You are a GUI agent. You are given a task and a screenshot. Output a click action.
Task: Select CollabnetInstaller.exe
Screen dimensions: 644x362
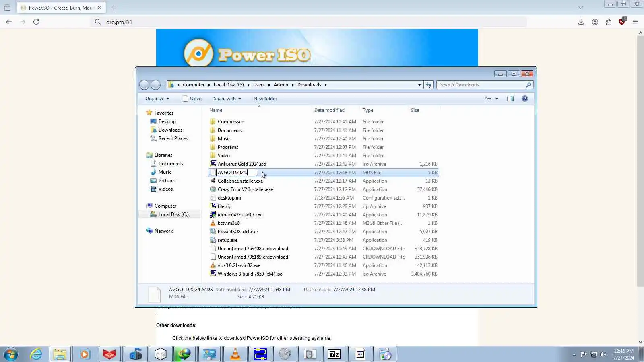pos(240,181)
